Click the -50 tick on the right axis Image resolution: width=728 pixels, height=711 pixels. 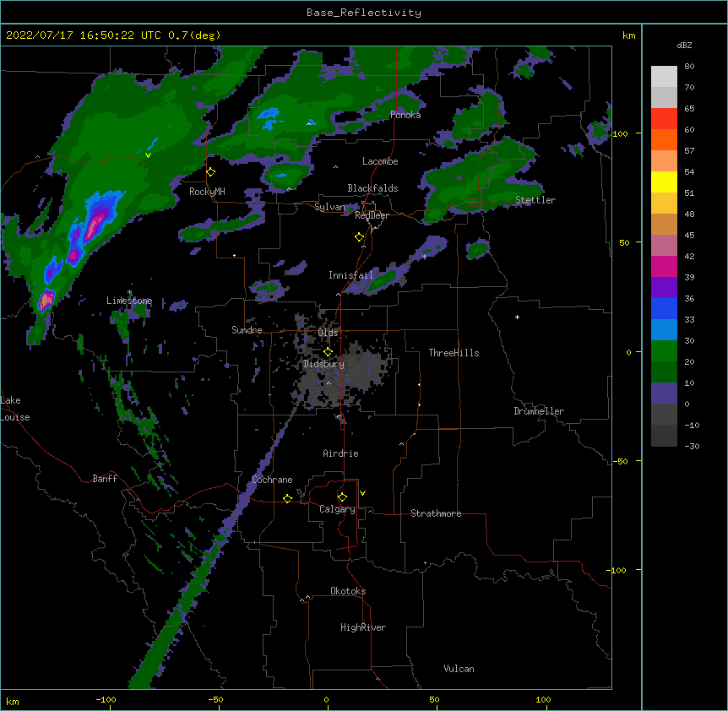point(620,461)
